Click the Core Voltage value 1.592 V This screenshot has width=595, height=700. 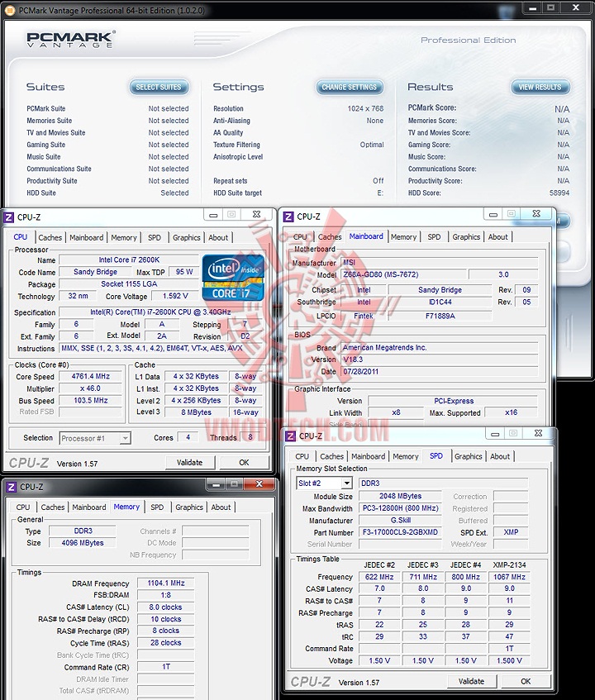175,296
